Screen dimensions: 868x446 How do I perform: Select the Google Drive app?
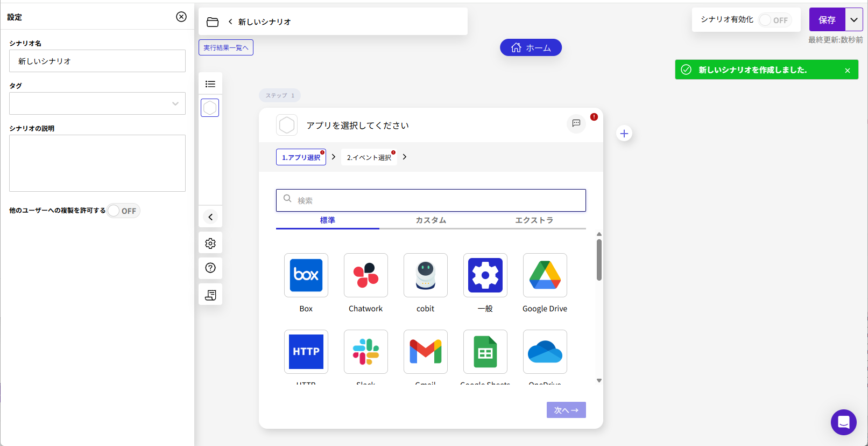(x=545, y=275)
